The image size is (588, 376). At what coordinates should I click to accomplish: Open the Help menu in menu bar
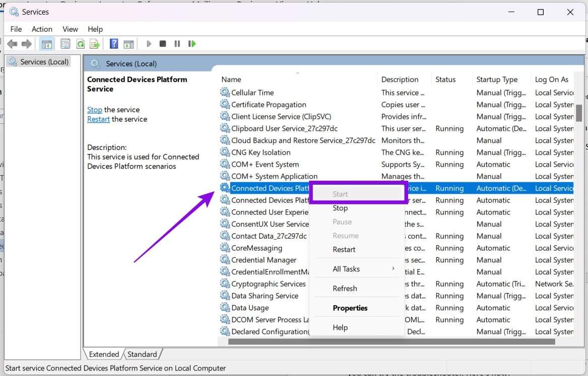click(x=95, y=29)
